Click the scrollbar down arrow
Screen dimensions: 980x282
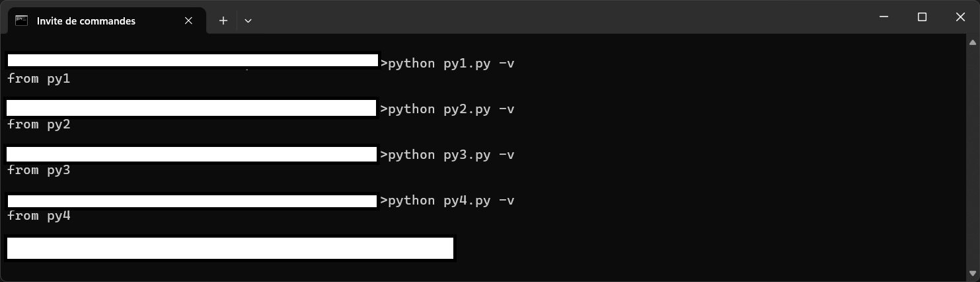973,273
